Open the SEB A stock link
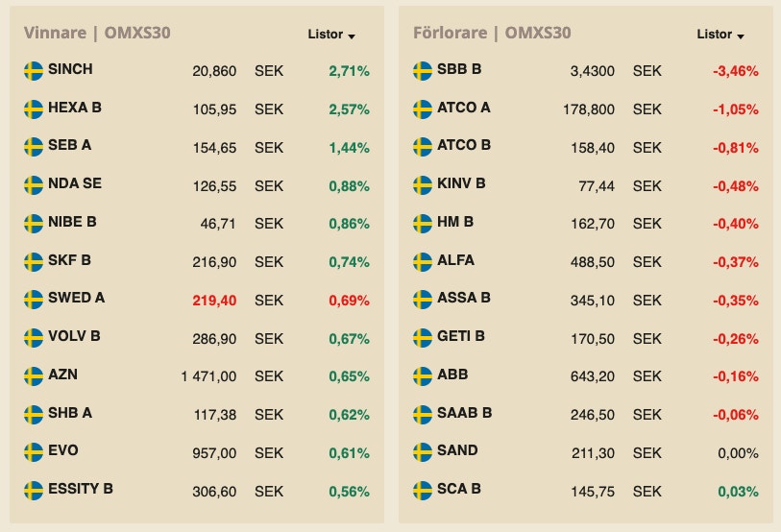Viewport: 781px width, 532px height. click(x=70, y=146)
